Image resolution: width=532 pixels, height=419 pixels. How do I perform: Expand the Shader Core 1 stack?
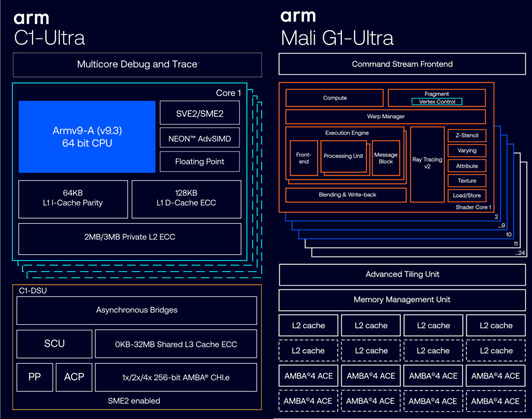click(497, 216)
